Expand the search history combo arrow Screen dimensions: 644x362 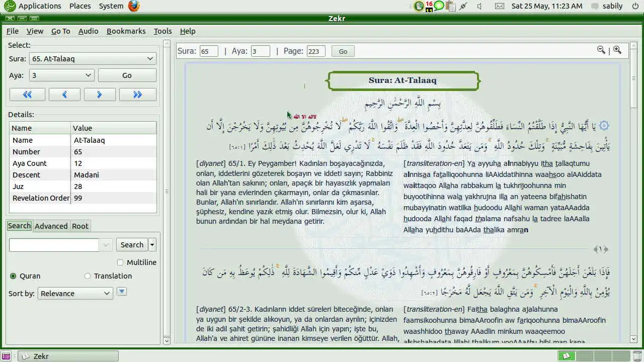coord(106,245)
